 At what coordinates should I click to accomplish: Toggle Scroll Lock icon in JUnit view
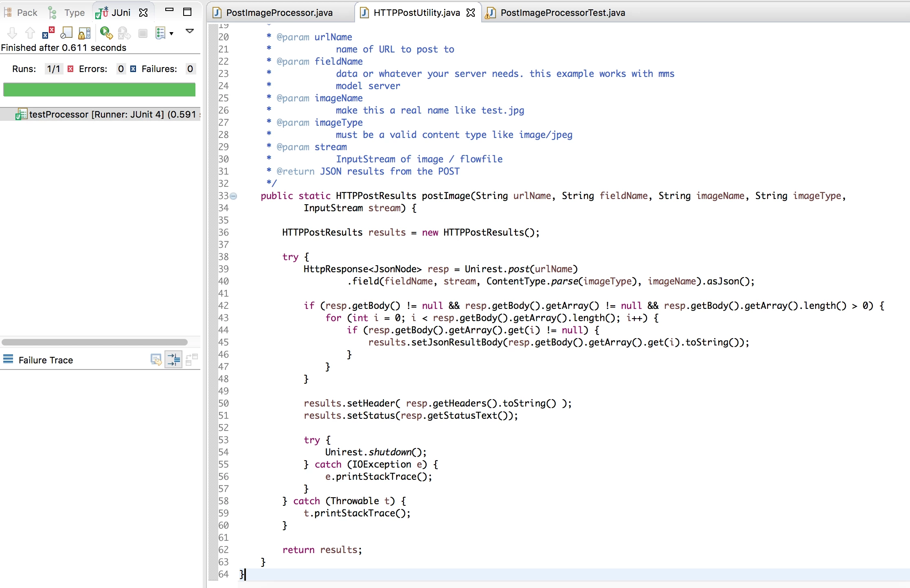point(84,33)
